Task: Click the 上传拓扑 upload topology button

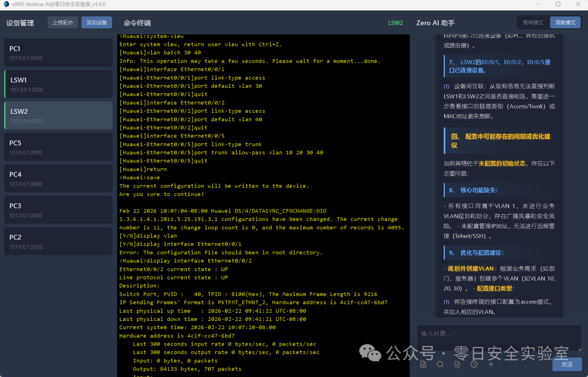Action: pyautogui.click(x=63, y=23)
